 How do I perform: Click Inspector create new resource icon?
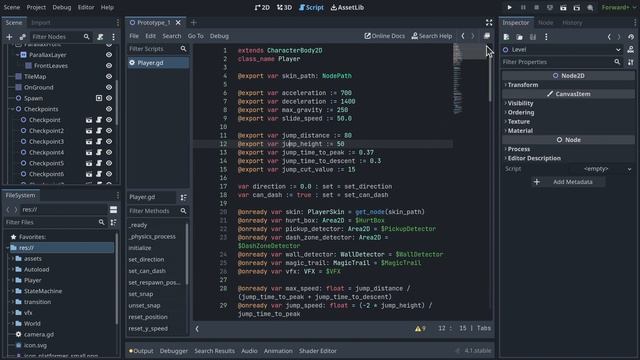(x=506, y=37)
